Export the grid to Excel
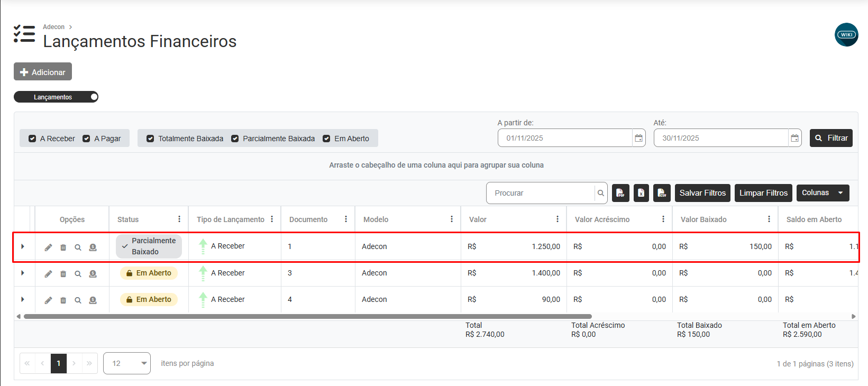The image size is (868, 386). tap(641, 193)
